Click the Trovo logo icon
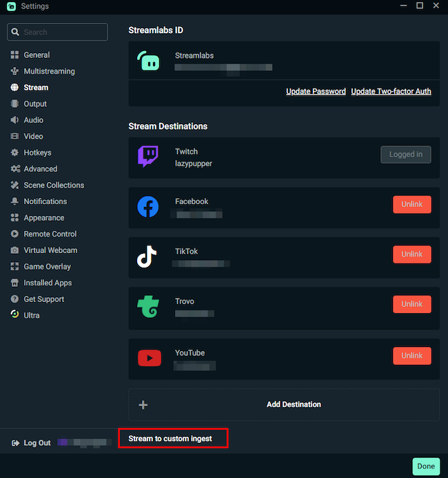448x478 pixels. point(148,307)
